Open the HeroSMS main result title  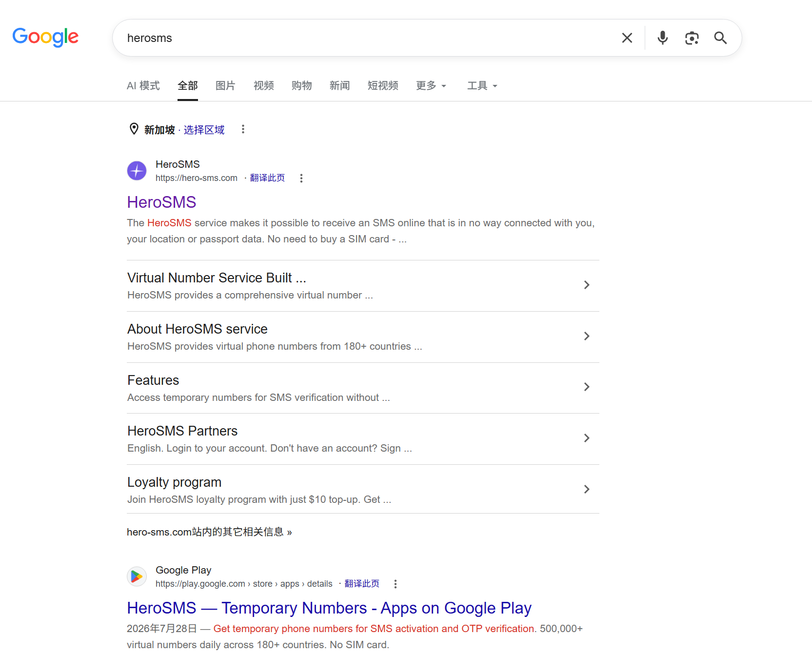[161, 202]
